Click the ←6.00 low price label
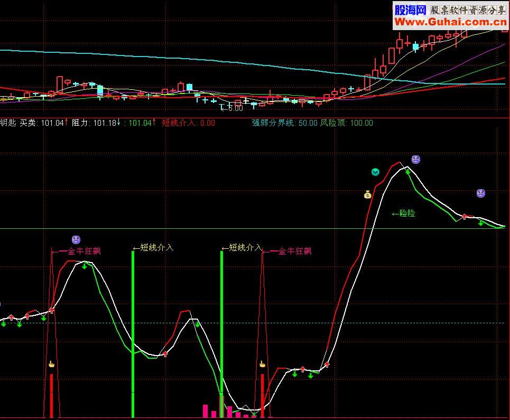This screenshot has width=510, height=420. tap(231, 108)
